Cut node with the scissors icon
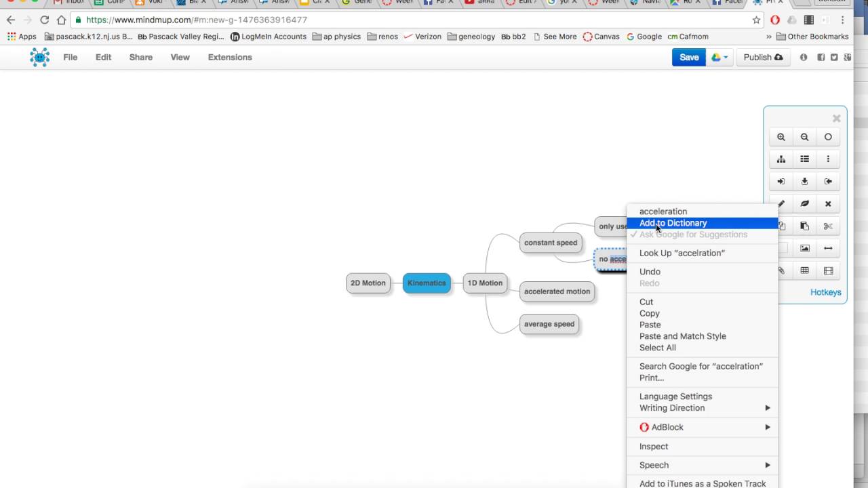868x488 pixels. pos(828,226)
